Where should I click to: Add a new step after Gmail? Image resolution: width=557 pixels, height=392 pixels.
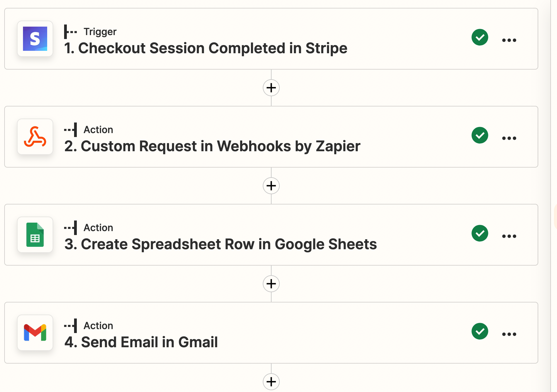coord(271,382)
